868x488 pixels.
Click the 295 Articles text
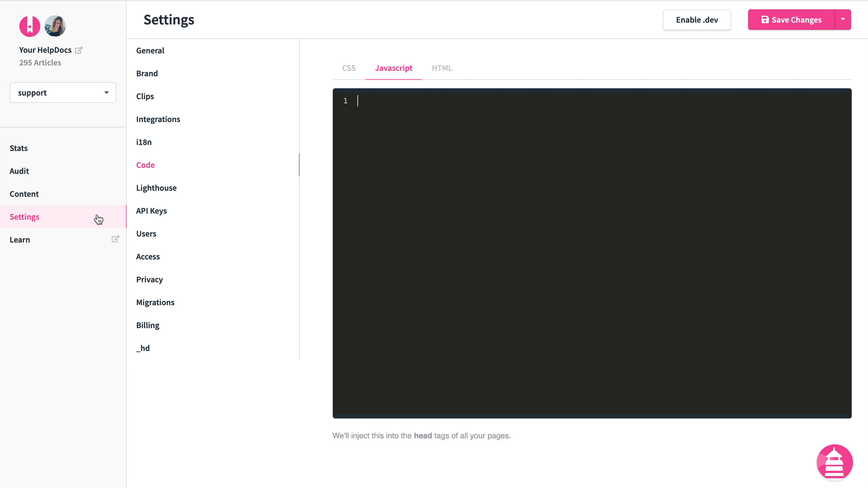pyautogui.click(x=40, y=63)
